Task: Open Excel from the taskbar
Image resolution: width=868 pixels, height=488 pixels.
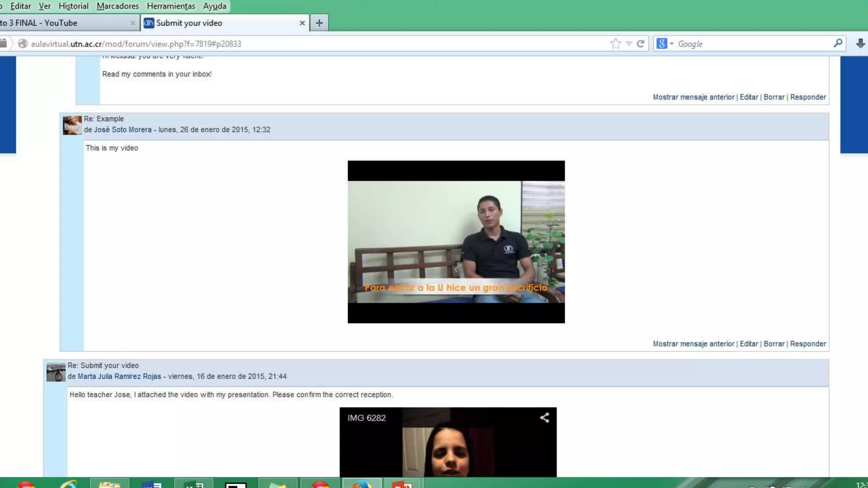Action: pos(194,483)
